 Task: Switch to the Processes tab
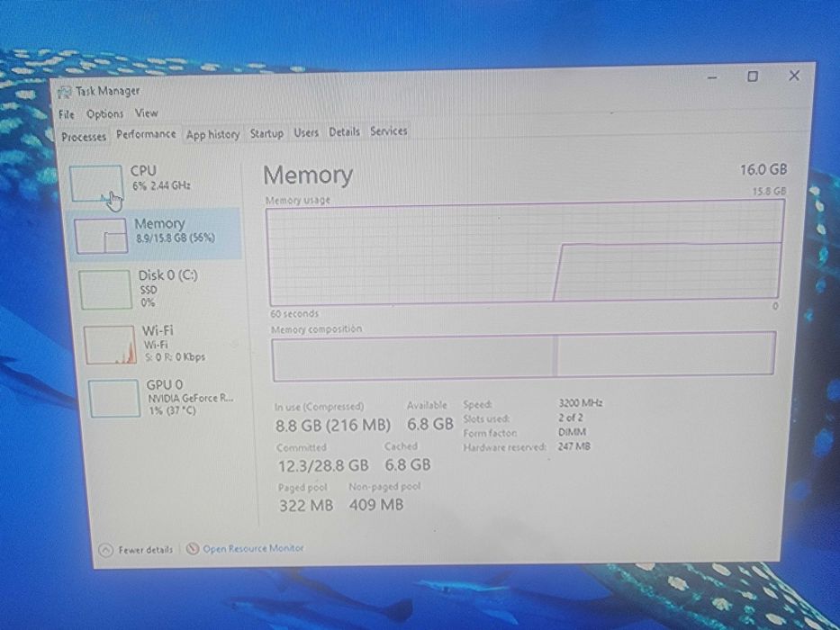[84, 137]
